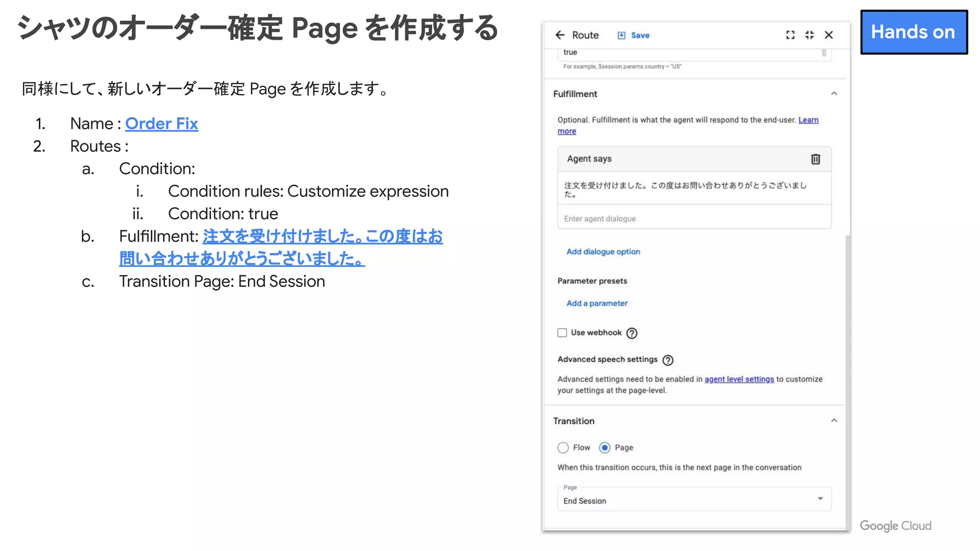The image size is (980, 551).
Task: Click the Parameter presets label
Action: click(x=592, y=281)
